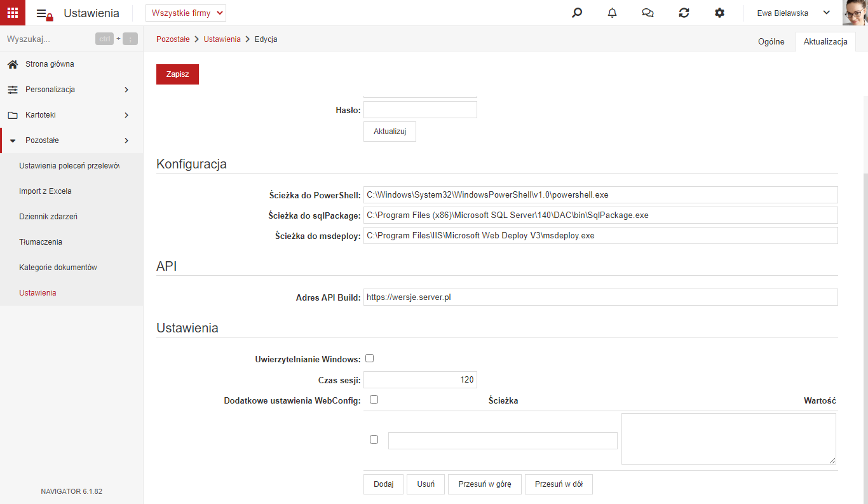Click the refresh sync arrows icon
Viewport: 868px width, 504px height.
point(684,13)
